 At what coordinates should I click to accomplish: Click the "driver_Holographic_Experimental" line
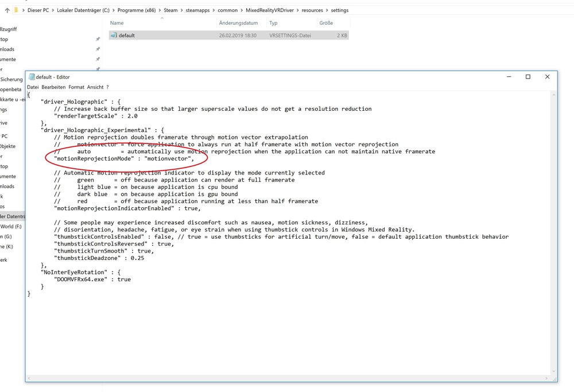coord(102,130)
